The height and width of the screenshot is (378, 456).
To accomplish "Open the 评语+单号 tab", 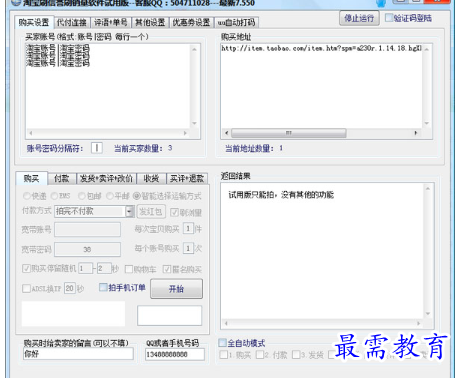I will point(111,22).
